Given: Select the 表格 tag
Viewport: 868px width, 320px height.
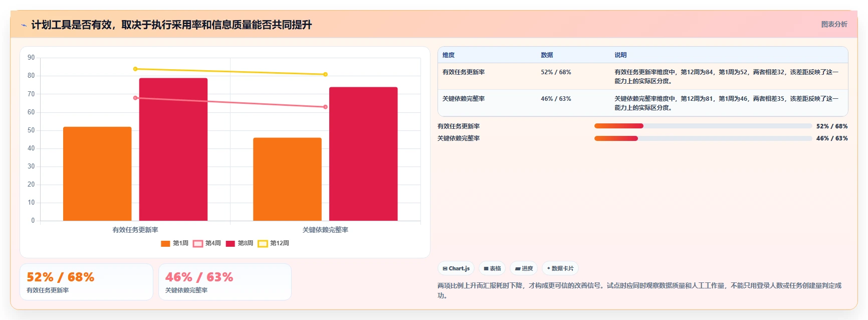Looking at the screenshot, I should [x=492, y=268].
